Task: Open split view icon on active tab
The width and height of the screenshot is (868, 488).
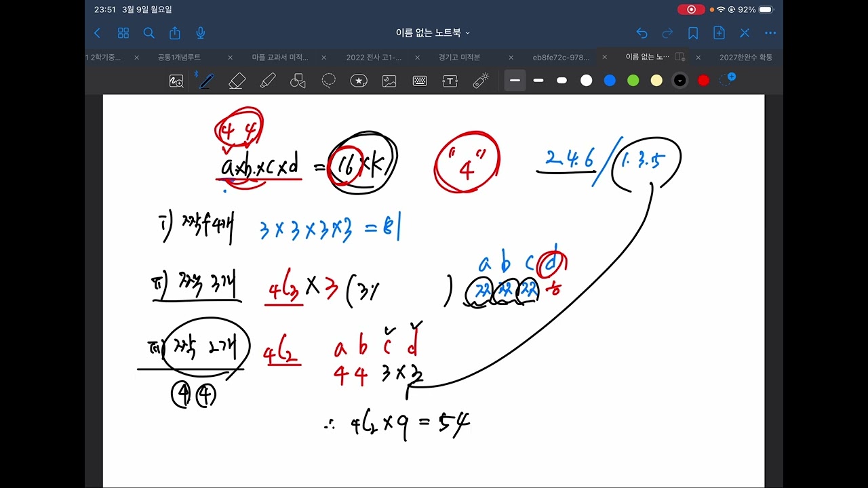Action: pos(679,58)
